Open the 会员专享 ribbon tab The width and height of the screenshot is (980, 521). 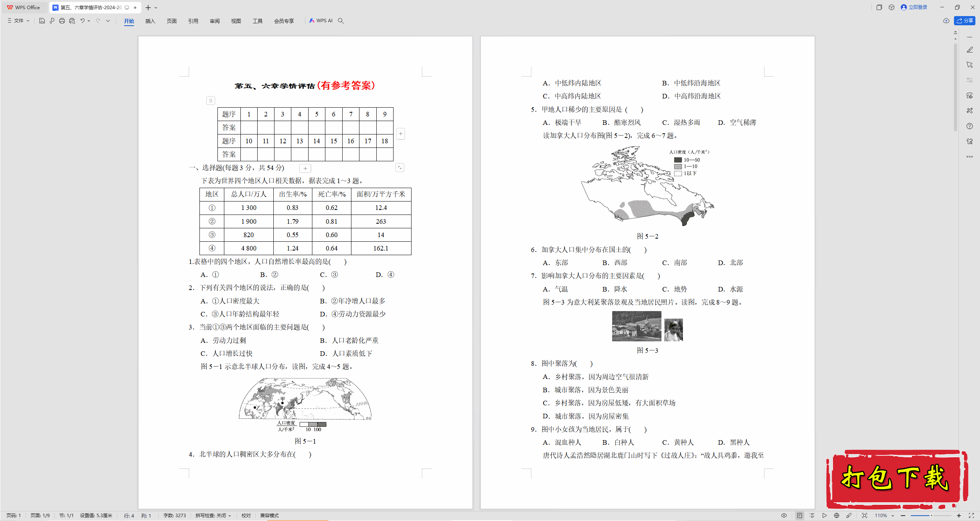pyautogui.click(x=284, y=21)
